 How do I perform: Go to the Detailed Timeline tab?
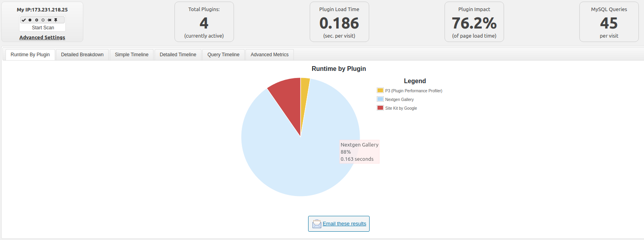coord(178,55)
